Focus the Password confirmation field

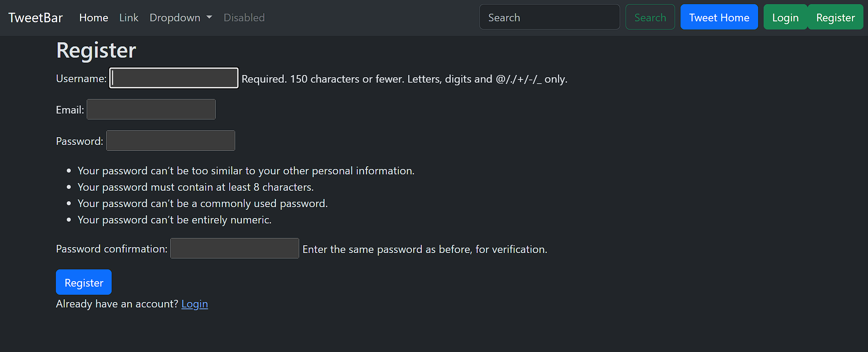[x=235, y=248]
